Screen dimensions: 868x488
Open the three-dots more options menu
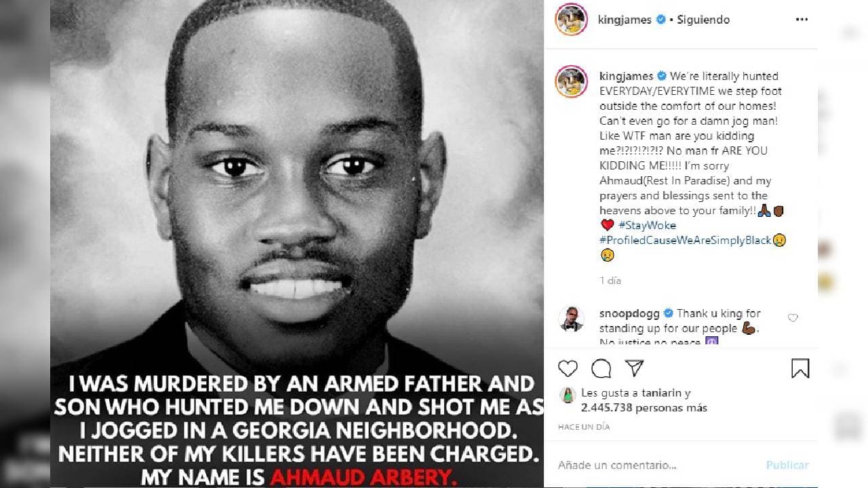point(802,20)
